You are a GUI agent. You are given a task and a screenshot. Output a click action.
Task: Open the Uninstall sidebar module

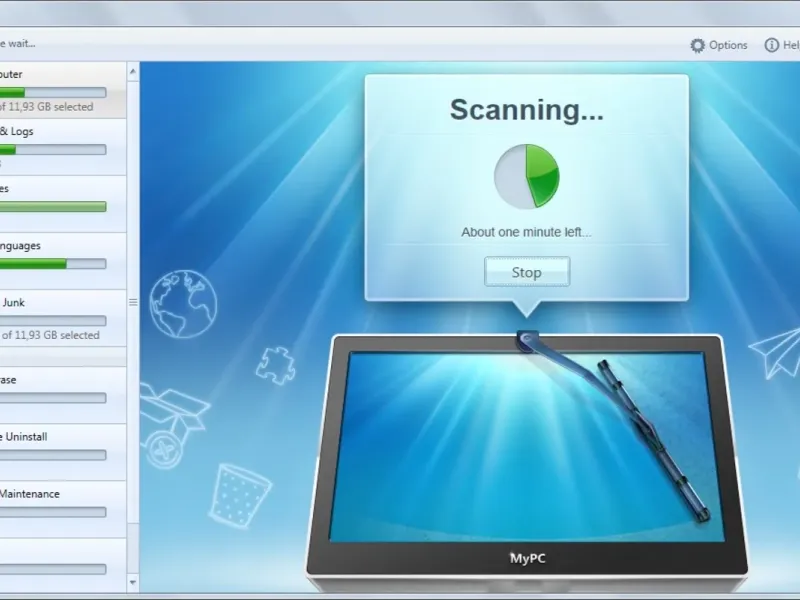63,452
